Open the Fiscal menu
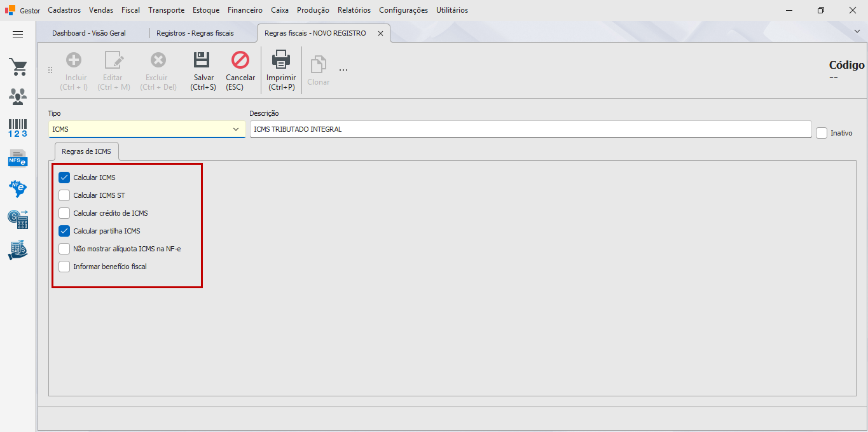This screenshot has width=868, height=432. 131,10
